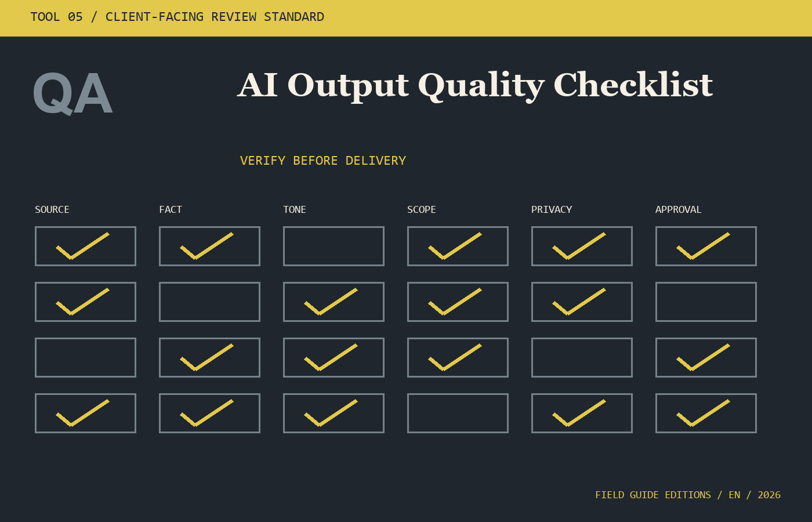Uncheck the first SCOPE checkbox
Image resolution: width=812 pixels, height=522 pixels.
point(458,246)
